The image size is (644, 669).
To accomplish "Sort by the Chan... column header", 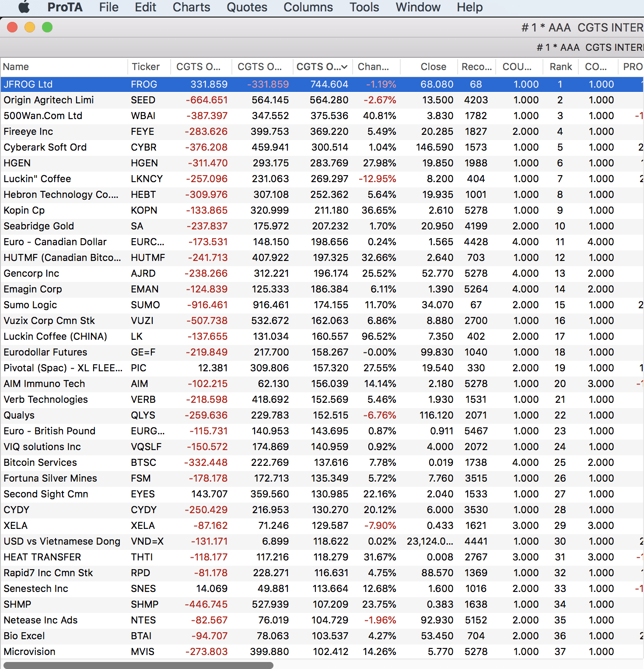I will pyautogui.click(x=376, y=67).
